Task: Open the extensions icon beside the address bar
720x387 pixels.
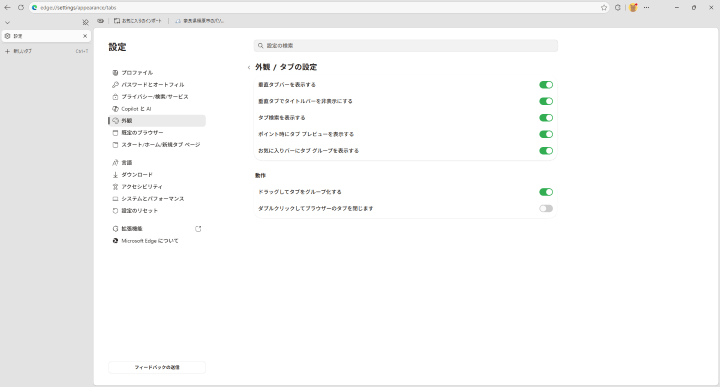Action: coord(618,7)
